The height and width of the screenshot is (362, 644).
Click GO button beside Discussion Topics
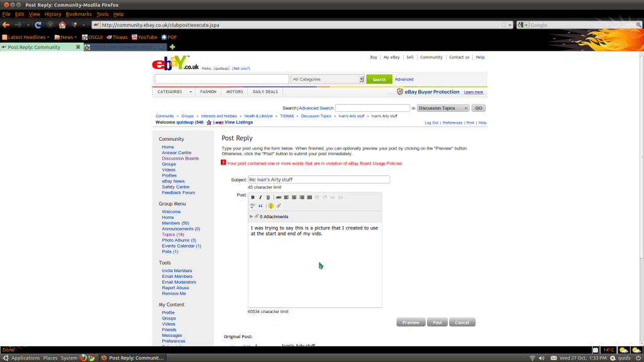click(479, 108)
